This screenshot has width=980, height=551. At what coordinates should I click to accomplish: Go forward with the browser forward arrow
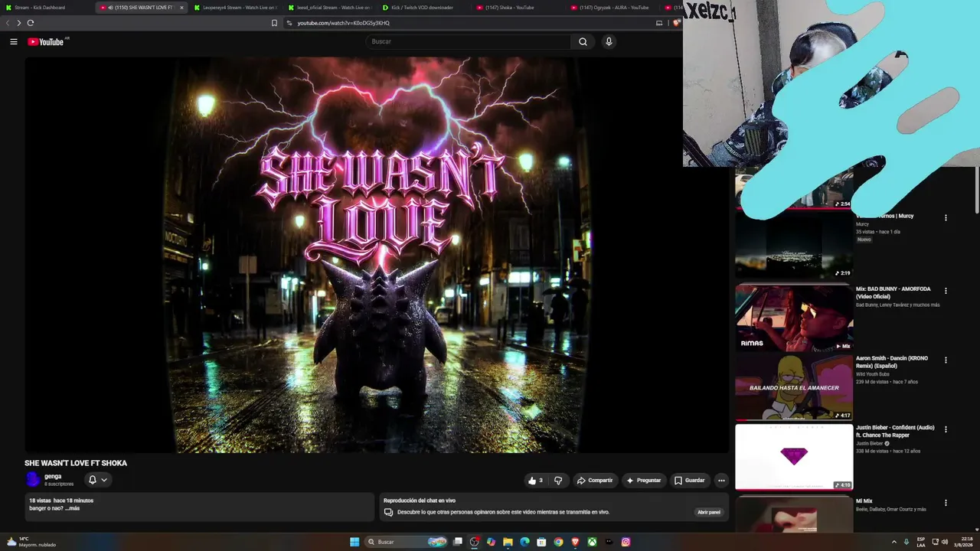tap(19, 23)
